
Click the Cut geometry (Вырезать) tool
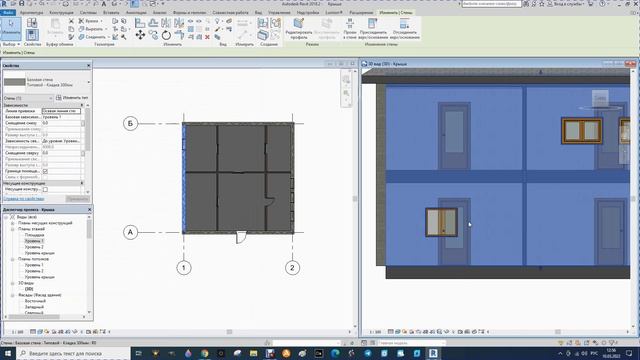(92, 29)
